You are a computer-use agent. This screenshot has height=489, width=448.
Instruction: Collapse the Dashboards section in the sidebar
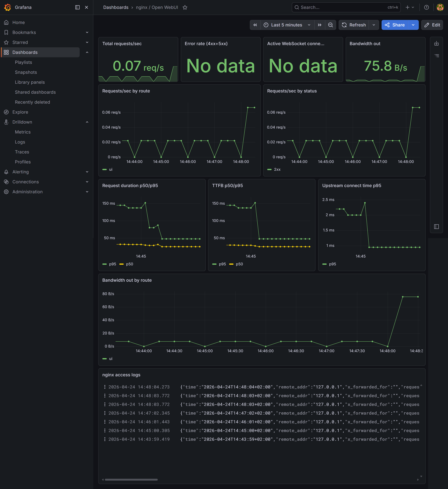[x=87, y=52]
